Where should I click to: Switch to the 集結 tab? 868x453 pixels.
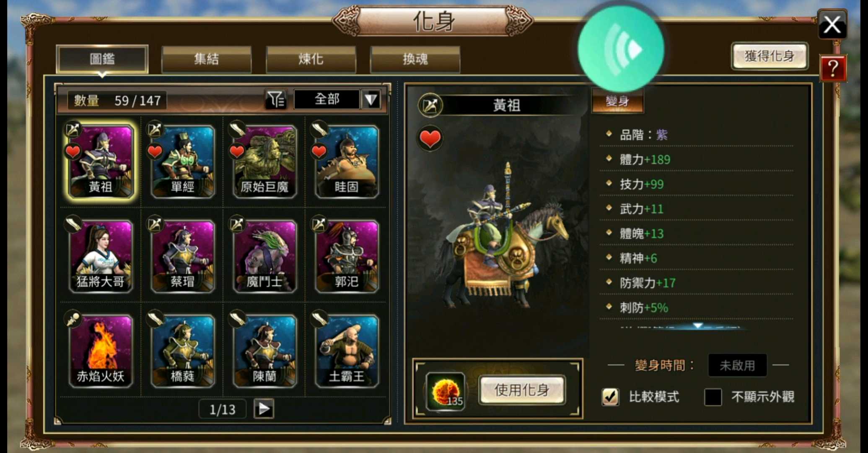(206, 59)
